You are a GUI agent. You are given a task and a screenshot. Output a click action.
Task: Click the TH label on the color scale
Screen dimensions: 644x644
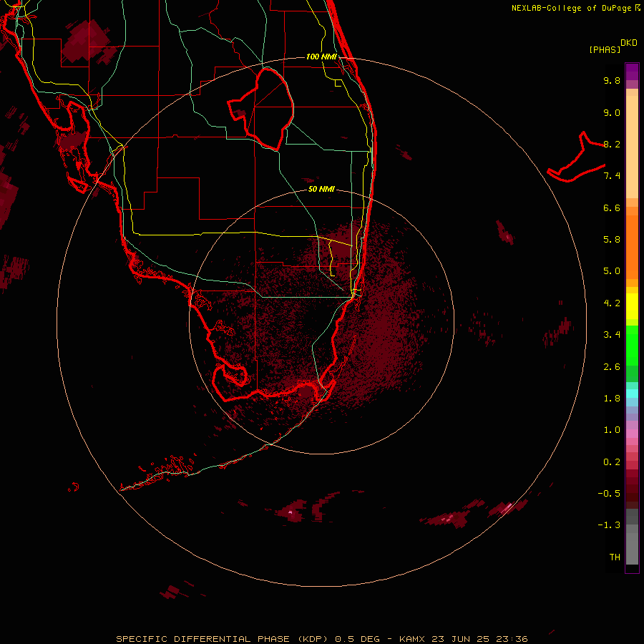[615, 557]
